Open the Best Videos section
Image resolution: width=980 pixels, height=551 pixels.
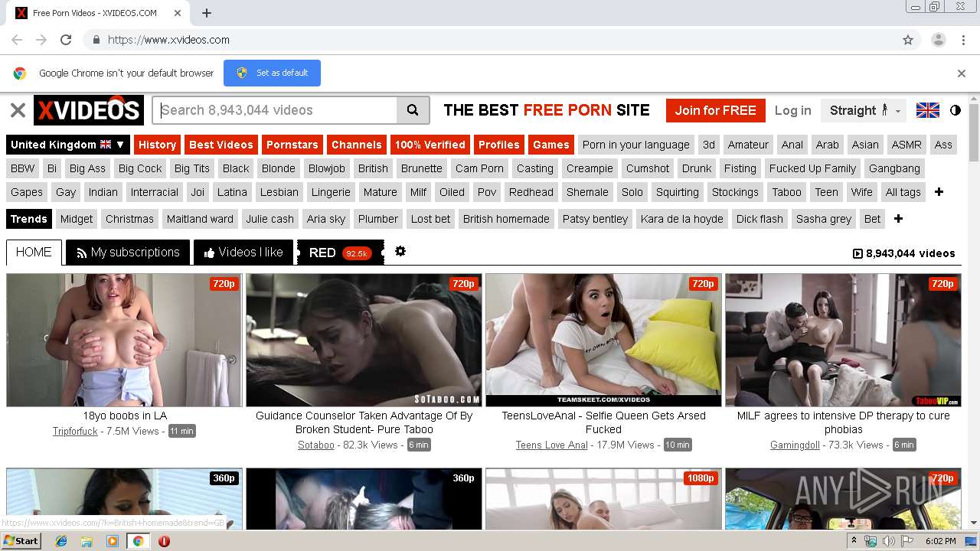pyautogui.click(x=220, y=145)
